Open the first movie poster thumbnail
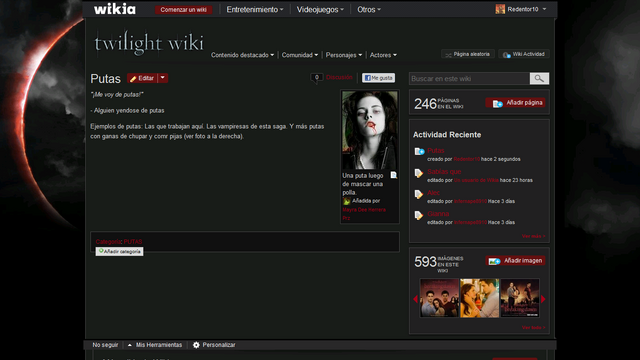Viewport: 640px width, 360px height. (x=439, y=298)
